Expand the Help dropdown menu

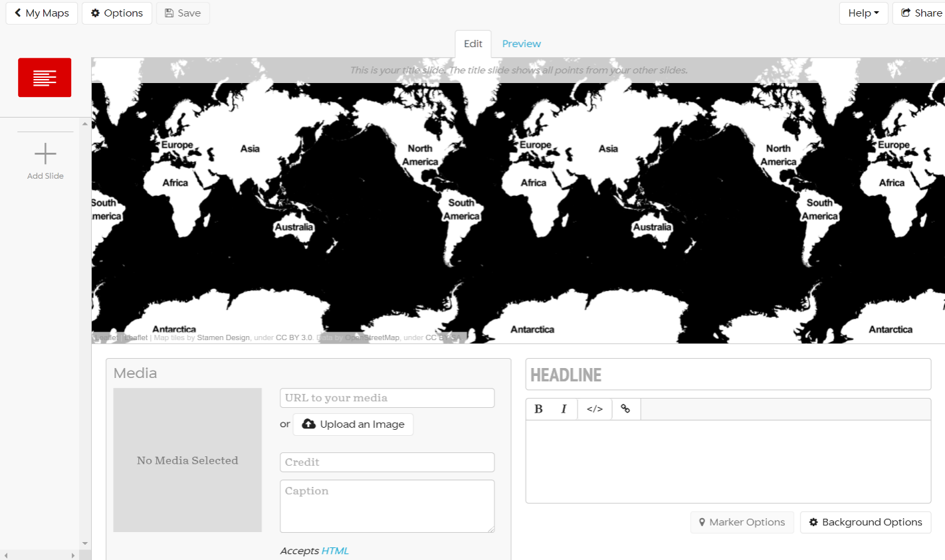tap(863, 13)
